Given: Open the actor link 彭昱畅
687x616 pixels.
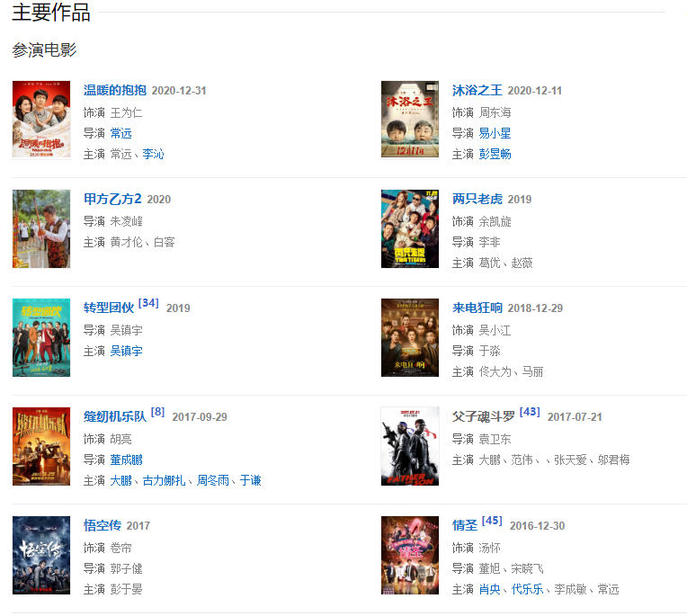Looking at the screenshot, I should pos(495,154).
